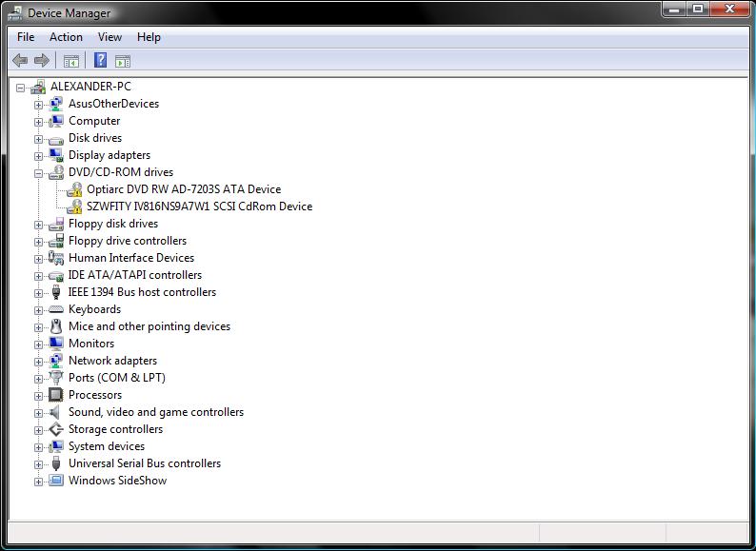Screen dimensions: 756x551
Task: Minimize the Device Manager window
Action: (x=674, y=10)
